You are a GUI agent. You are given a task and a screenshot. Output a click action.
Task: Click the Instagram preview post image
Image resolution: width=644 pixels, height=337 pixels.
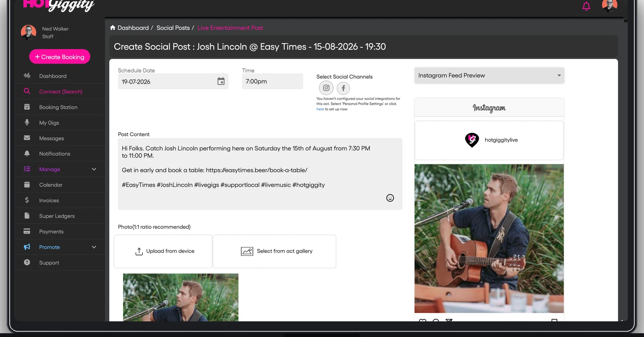[489, 238]
